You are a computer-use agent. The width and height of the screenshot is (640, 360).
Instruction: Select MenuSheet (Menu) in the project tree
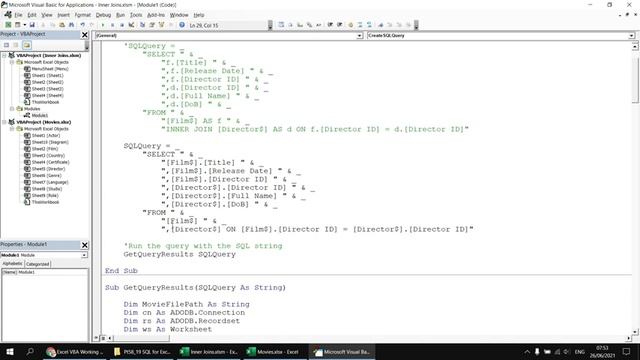[x=50, y=69]
